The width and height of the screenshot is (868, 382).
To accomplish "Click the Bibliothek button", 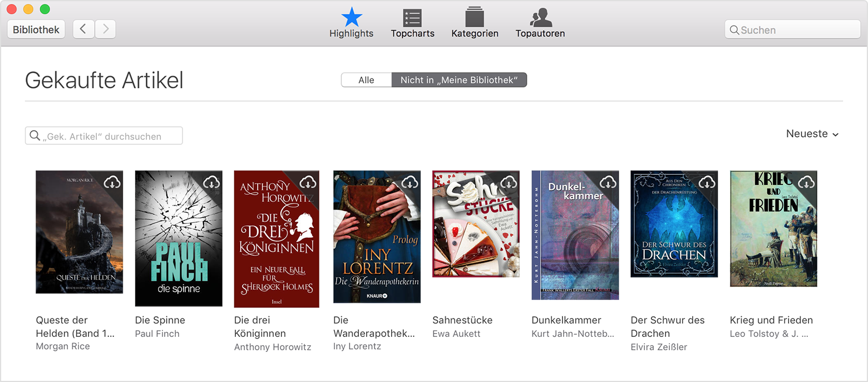I will coord(36,30).
